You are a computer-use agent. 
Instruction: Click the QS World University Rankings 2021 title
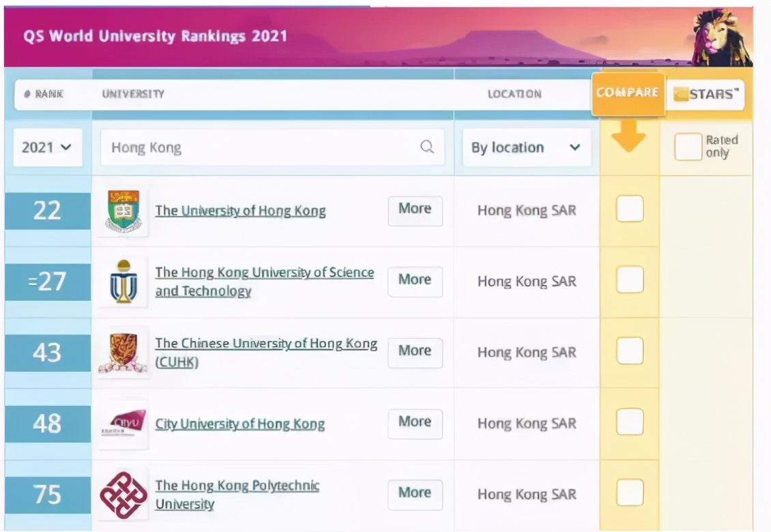pyautogui.click(x=155, y=36)
